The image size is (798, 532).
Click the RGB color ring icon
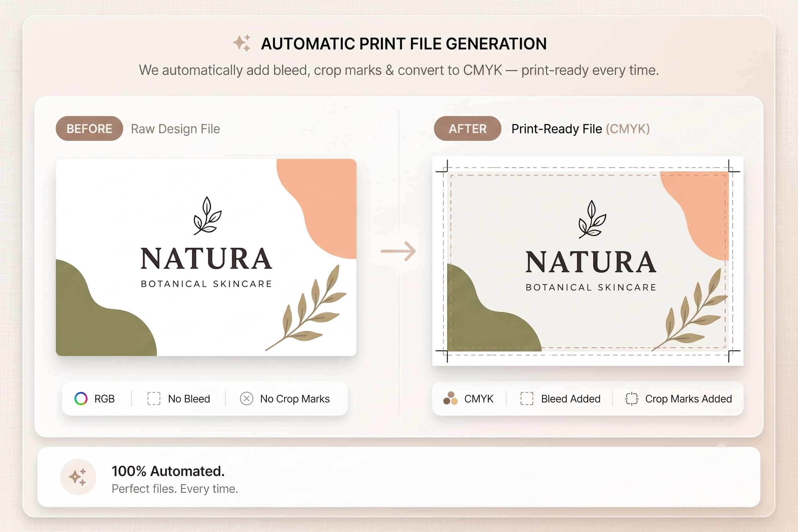(81, 398)
